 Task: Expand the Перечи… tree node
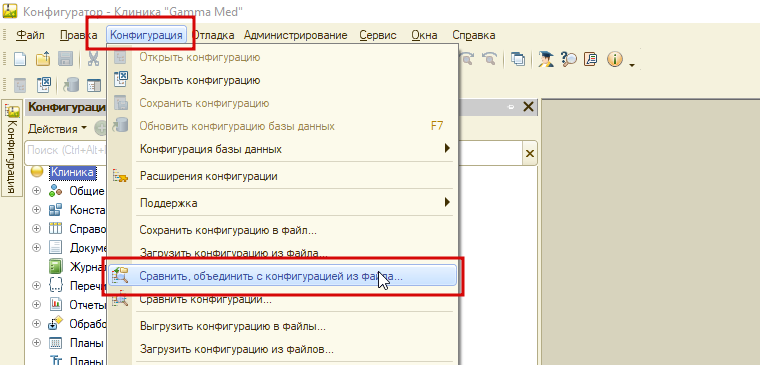point(36,286)
